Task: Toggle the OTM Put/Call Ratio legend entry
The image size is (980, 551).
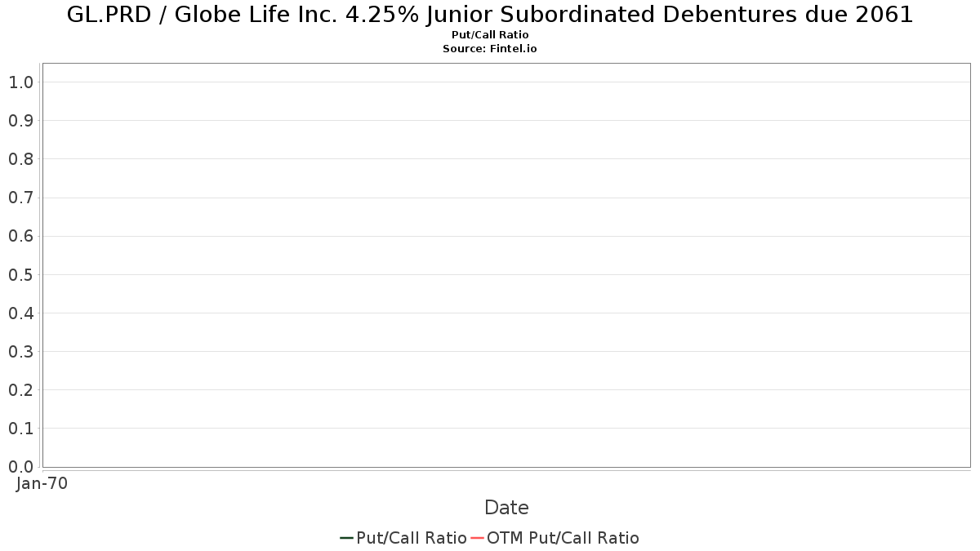Action: [x=555, y=538]
